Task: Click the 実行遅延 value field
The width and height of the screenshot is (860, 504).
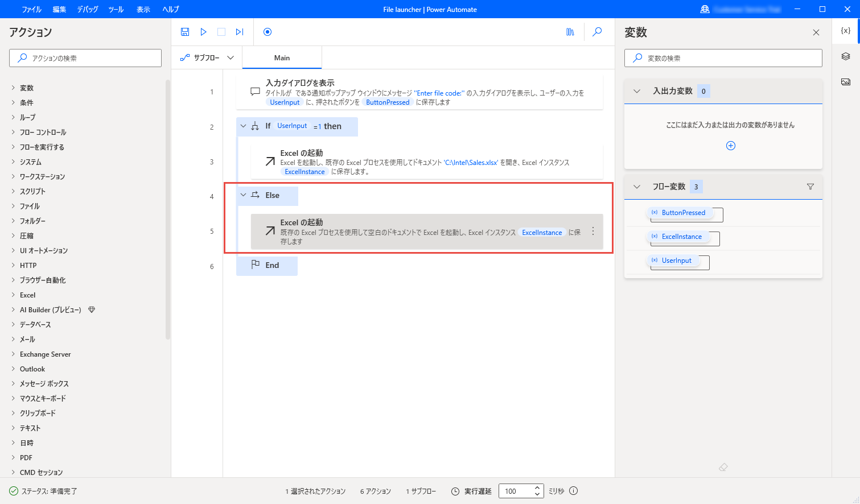Action: tap(515, 491)
